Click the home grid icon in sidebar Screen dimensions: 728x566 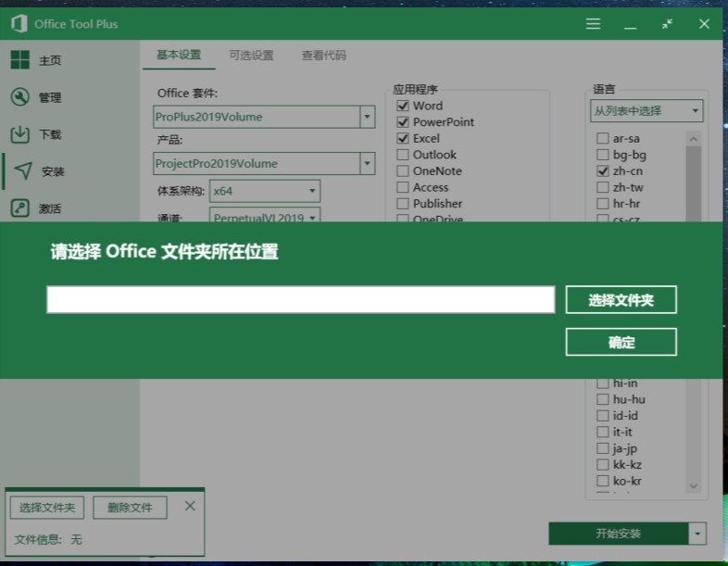[19, 60]
